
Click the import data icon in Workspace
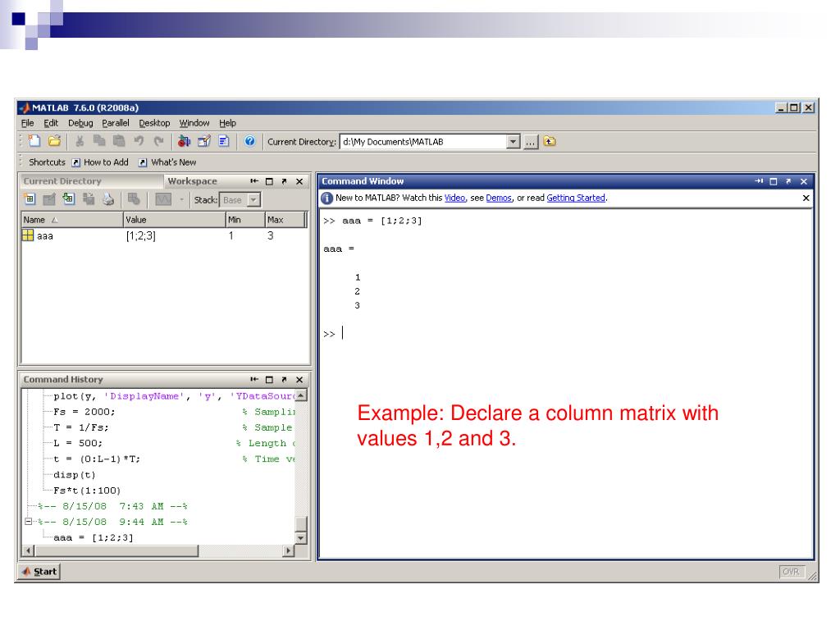tap(69, 199)
